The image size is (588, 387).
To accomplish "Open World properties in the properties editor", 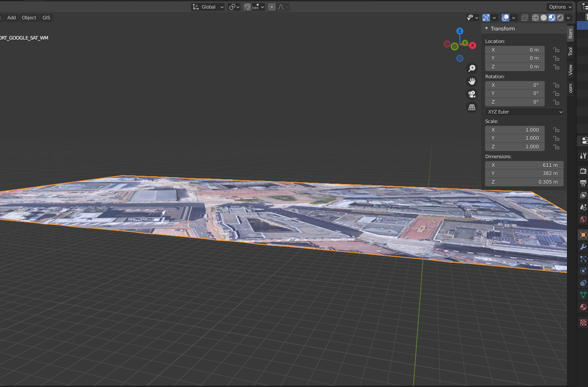I will [x=583, y=219].
